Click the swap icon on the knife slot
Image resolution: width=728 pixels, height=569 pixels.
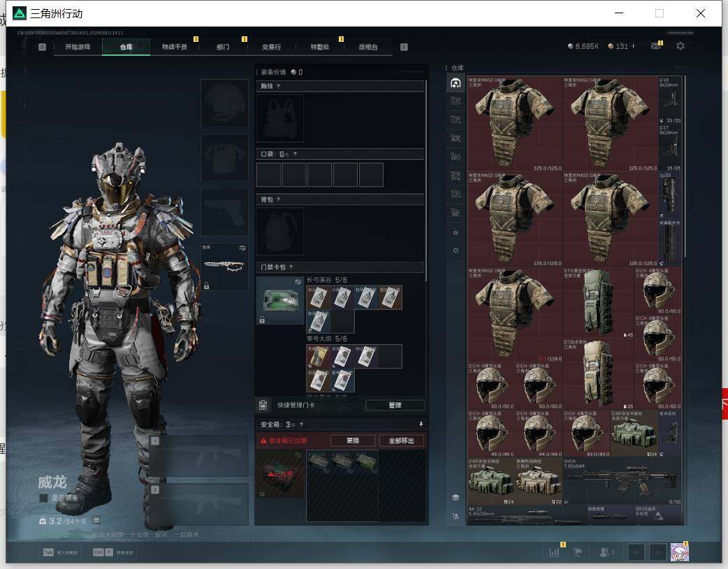242,249
